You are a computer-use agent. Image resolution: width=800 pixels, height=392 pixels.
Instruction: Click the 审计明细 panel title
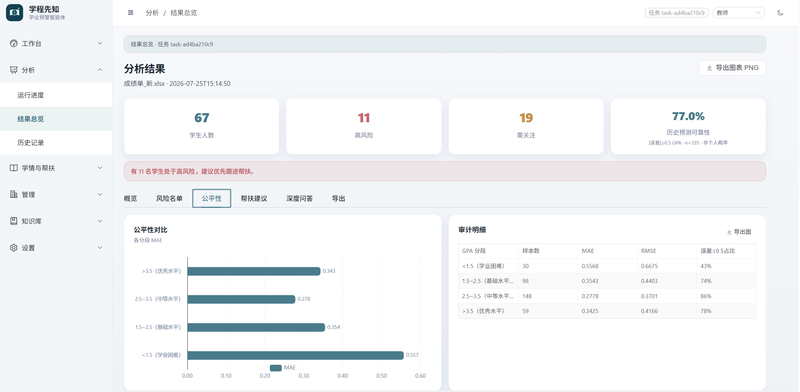tap(472, 230)
